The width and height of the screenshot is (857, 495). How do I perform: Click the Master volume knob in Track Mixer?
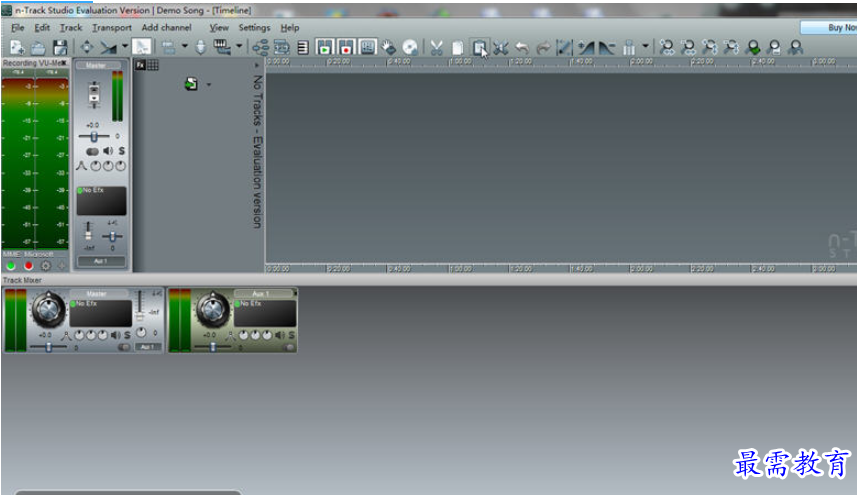click(x=49, y=309)
